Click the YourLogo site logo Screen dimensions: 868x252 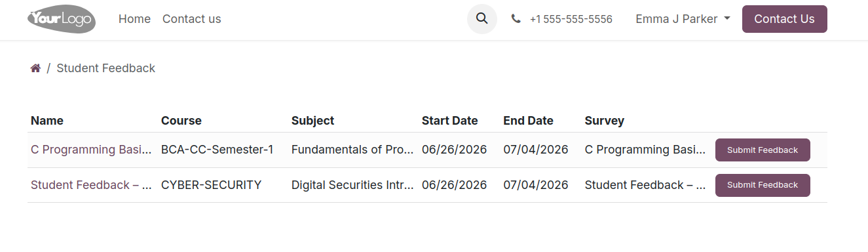62,19
